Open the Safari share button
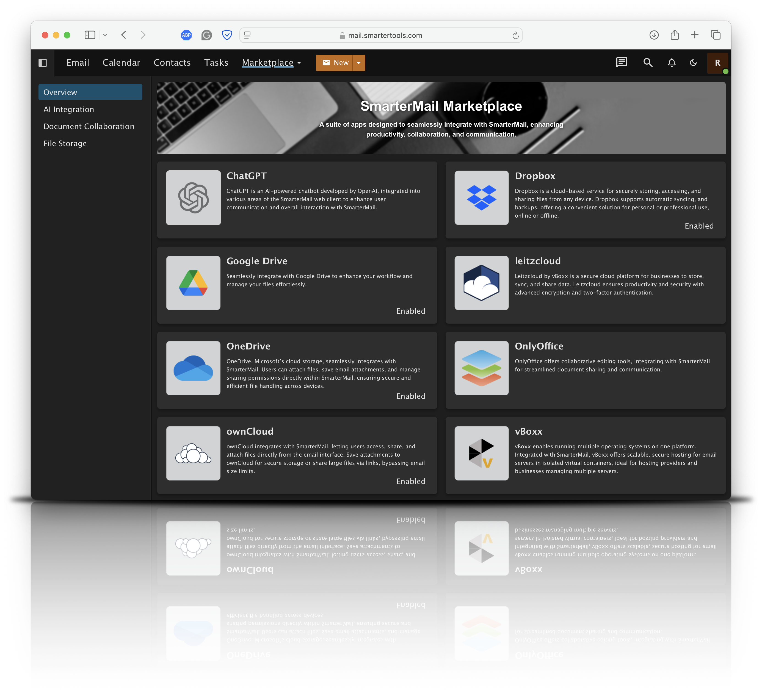 [675, 35]
